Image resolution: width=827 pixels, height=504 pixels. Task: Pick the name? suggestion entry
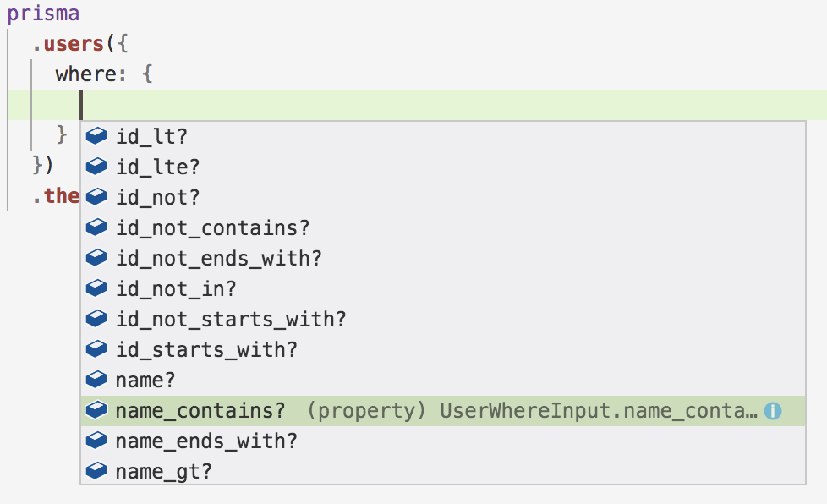[145, 380]
